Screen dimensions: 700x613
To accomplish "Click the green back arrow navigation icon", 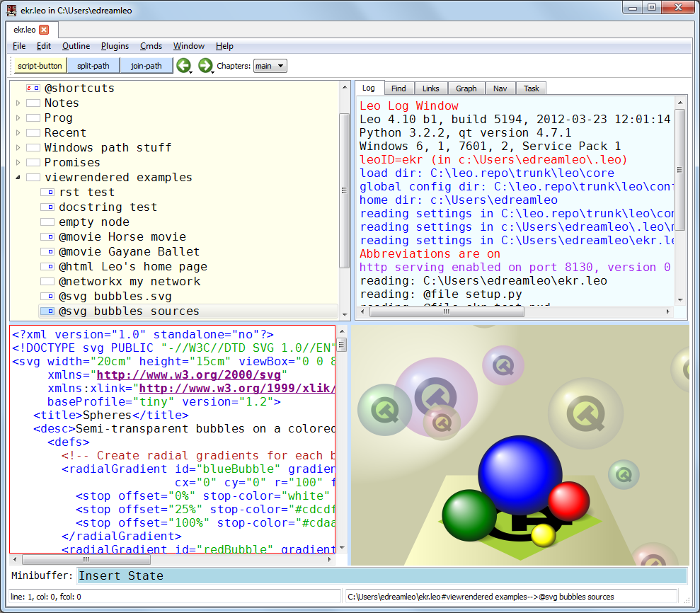I will 183,66.
